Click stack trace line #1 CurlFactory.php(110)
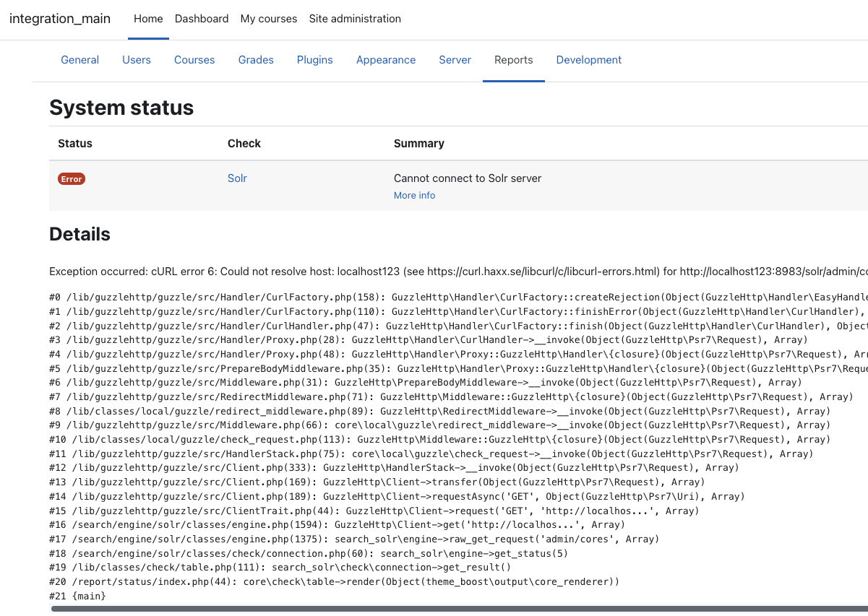This screenshot has width=868, height=616. point(458,311)
